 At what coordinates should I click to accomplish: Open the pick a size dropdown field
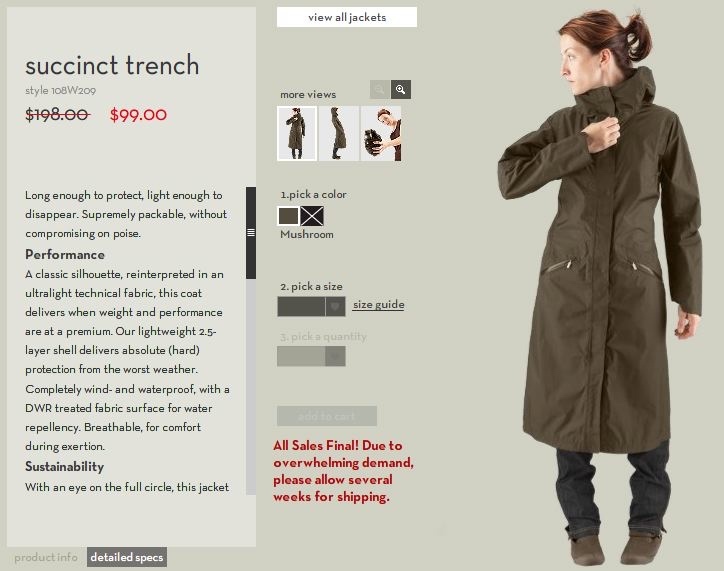click(311, 307)
